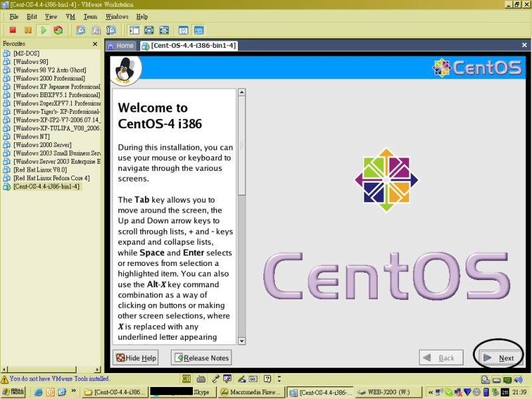Select [Windows 98] in Favorites
The height and width of the screenshot is (399, 532).
pyautogui.click(x=31, y=62)
